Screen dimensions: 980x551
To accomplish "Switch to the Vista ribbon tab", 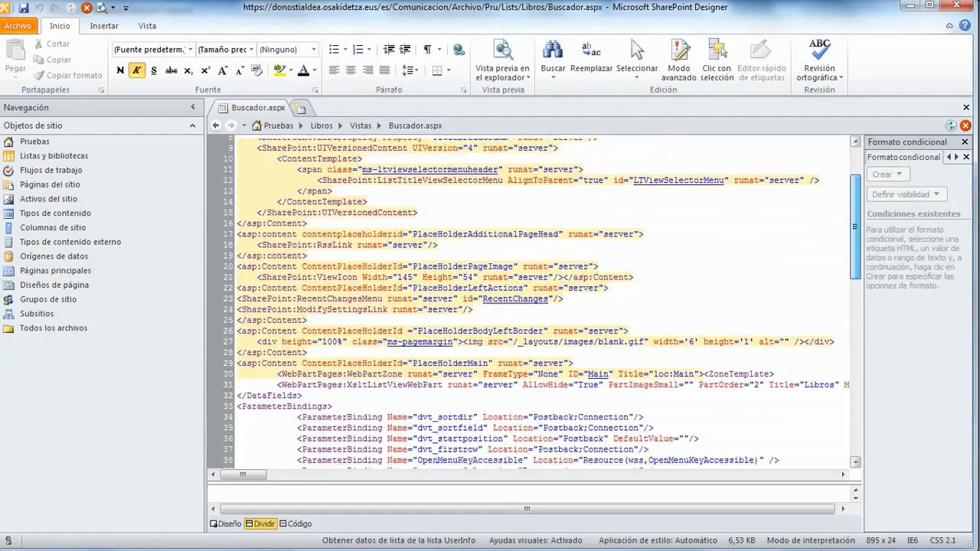I will (x=147, y=26).
